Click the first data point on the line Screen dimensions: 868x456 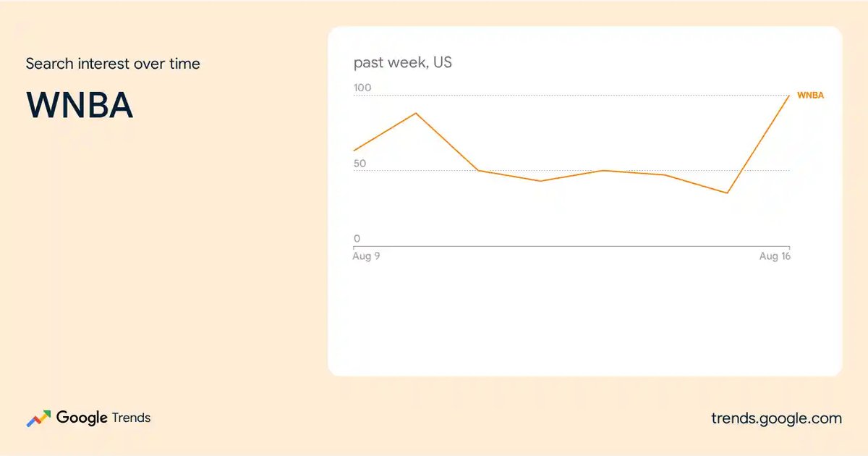point(353,151)
